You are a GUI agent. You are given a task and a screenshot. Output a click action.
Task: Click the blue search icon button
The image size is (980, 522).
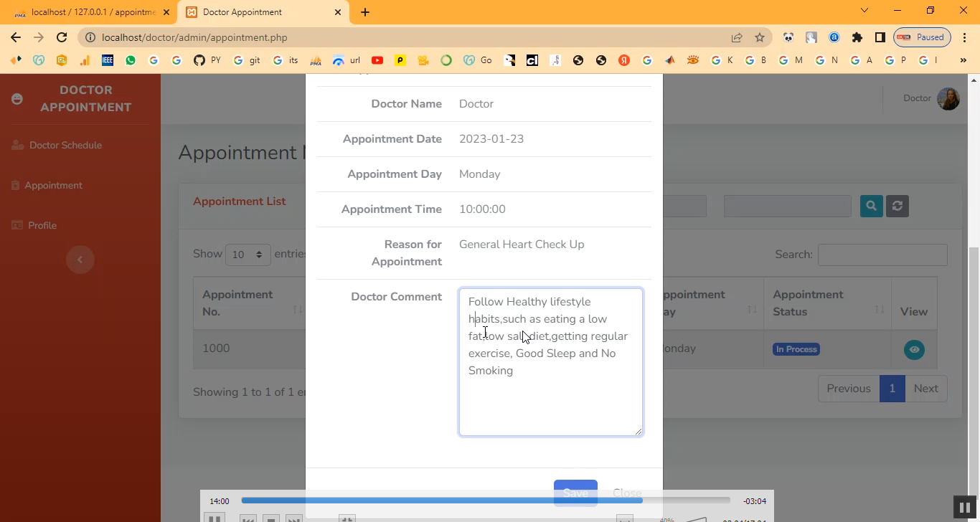871,206
